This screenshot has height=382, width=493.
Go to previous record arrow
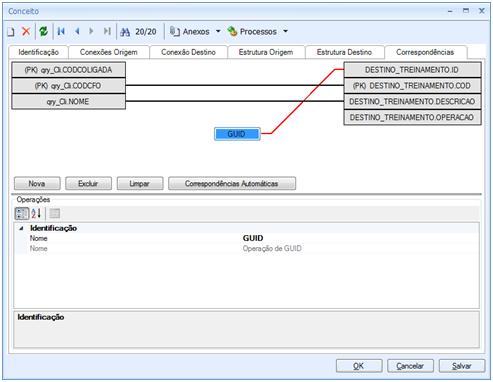tap(77, 31)
